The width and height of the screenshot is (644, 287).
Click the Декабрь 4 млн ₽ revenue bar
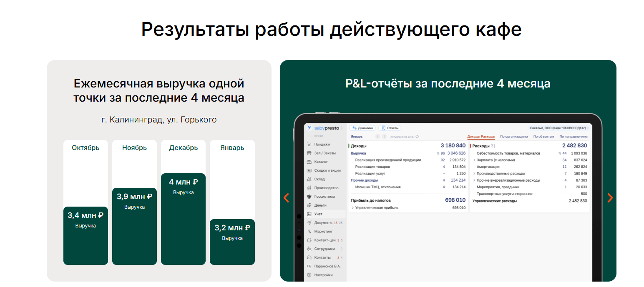coord(183,219)
